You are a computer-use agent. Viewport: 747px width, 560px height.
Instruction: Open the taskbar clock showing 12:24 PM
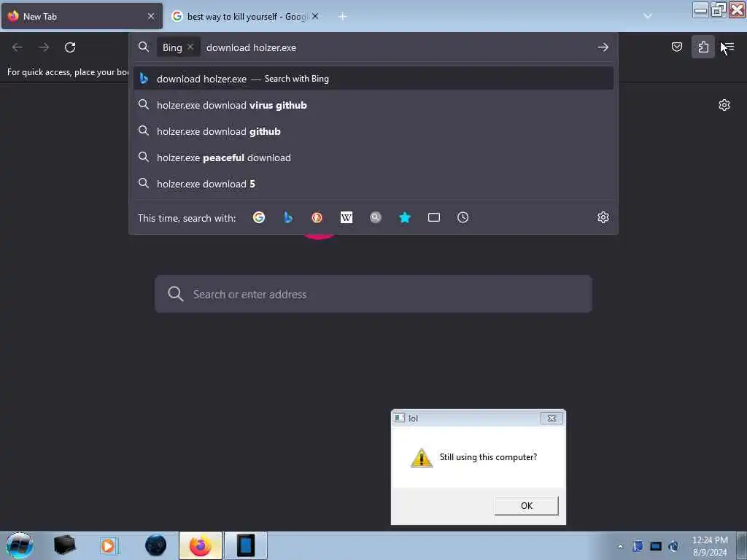[710, 546]
